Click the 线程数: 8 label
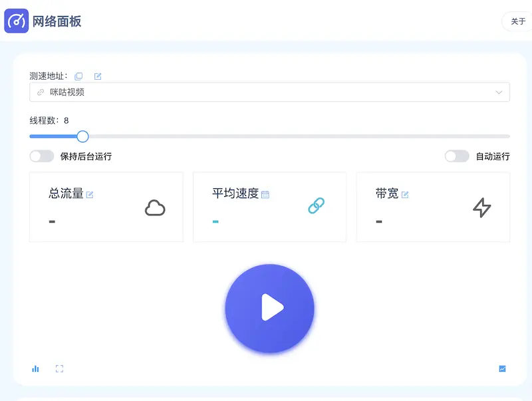The image size is (532, 401). tap(49, 120)
